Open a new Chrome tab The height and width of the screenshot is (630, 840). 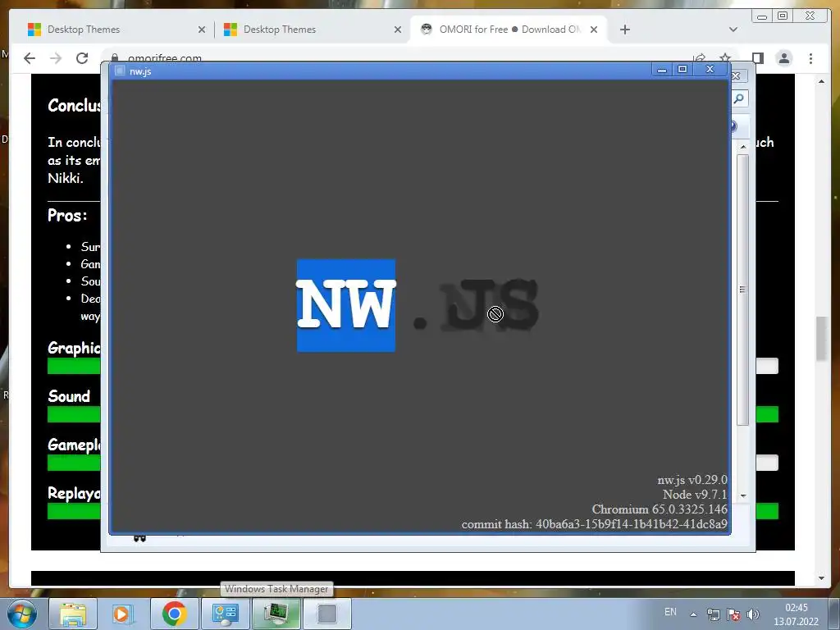coord(624,30)
